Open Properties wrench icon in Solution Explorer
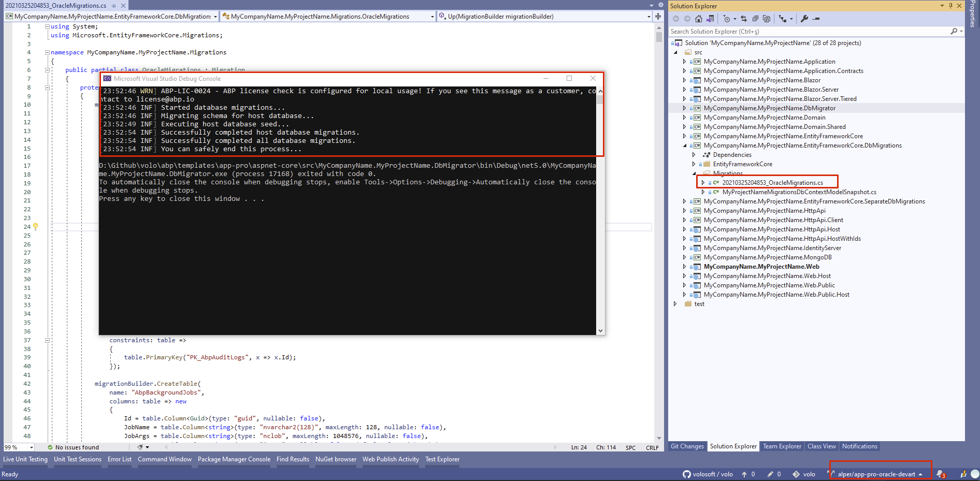Viewport: 980px width, 481px height. coord(804,19)
